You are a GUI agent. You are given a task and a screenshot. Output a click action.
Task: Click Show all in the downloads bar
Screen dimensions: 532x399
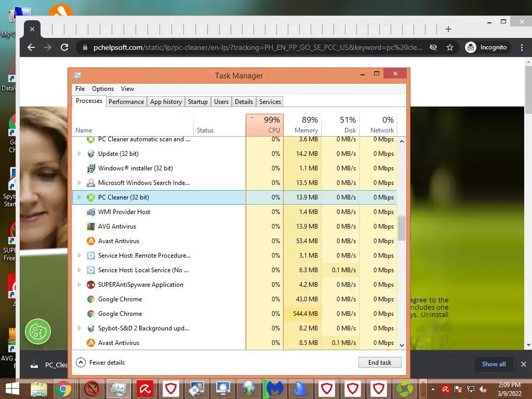pyautogui.click(x=494, y=364)
